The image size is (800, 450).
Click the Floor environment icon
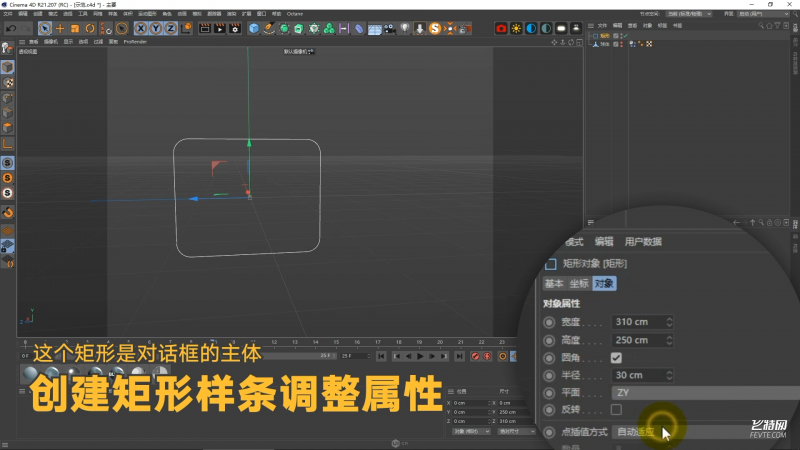(x=374, y=29)
